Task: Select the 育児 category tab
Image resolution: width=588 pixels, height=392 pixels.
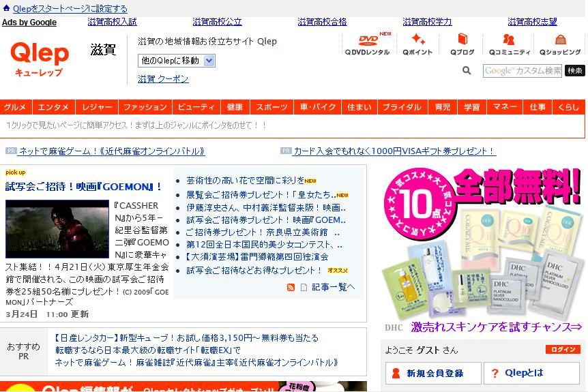Action: [443, 107]
